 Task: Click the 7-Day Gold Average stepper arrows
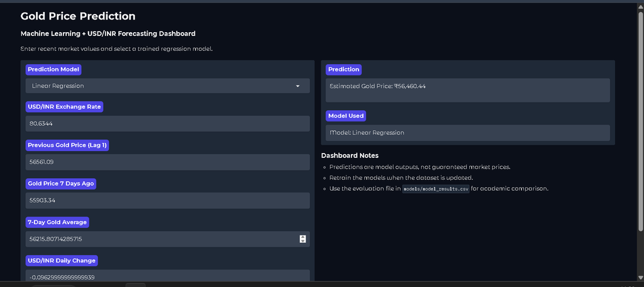pos(303,239)
